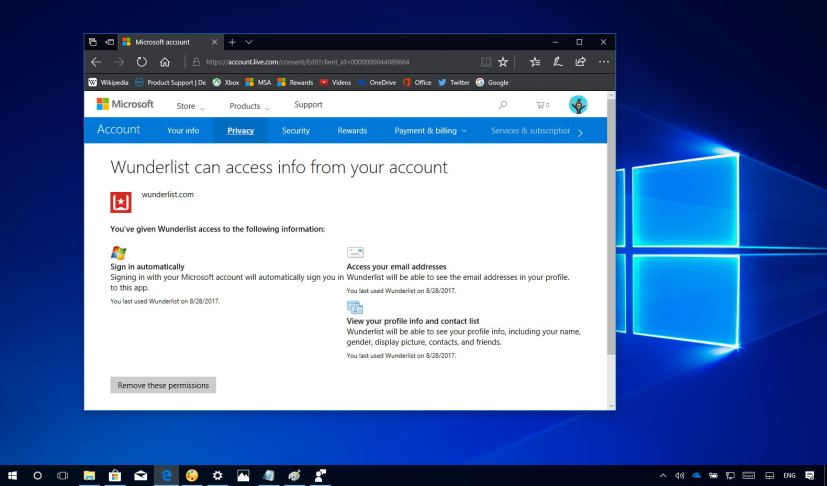Show more account tabs with right chevron
Screen dimensions: 827x486
pos(580,132)
